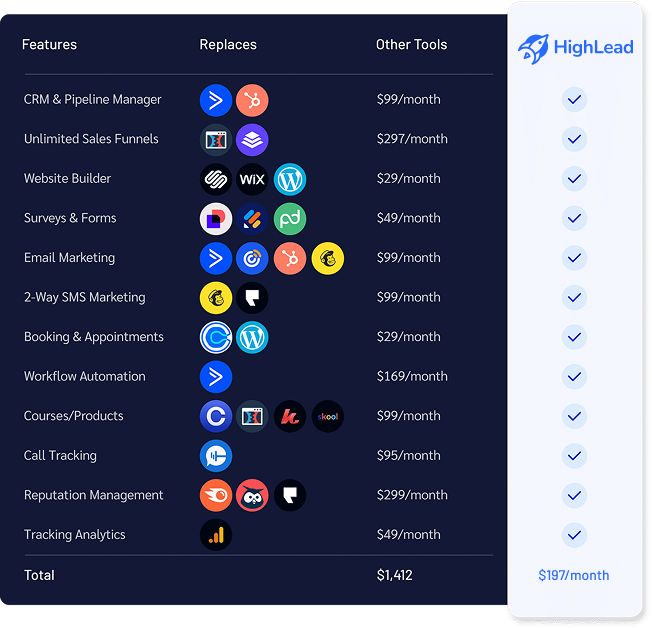Click the CRM & Pipeline Manager label
The width and height of the screenshot is (652, 628).
click(92, 99)
